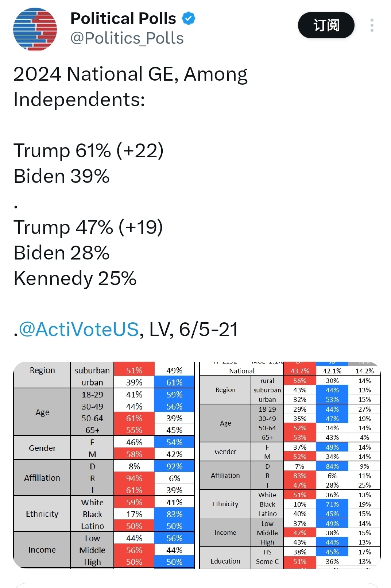391x588 pixels.
Task: Open the three-dot more options menu
Action: pos(372,25)
